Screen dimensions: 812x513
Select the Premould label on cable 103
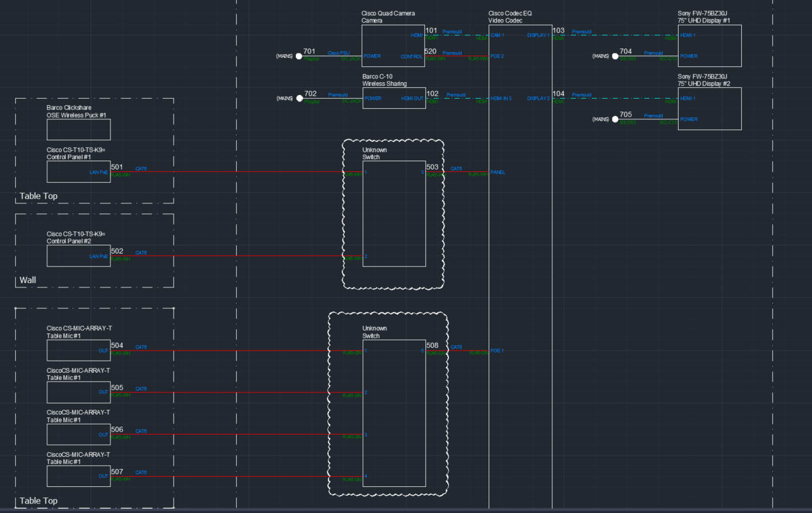pyautogui.click(x=581, y=31)
